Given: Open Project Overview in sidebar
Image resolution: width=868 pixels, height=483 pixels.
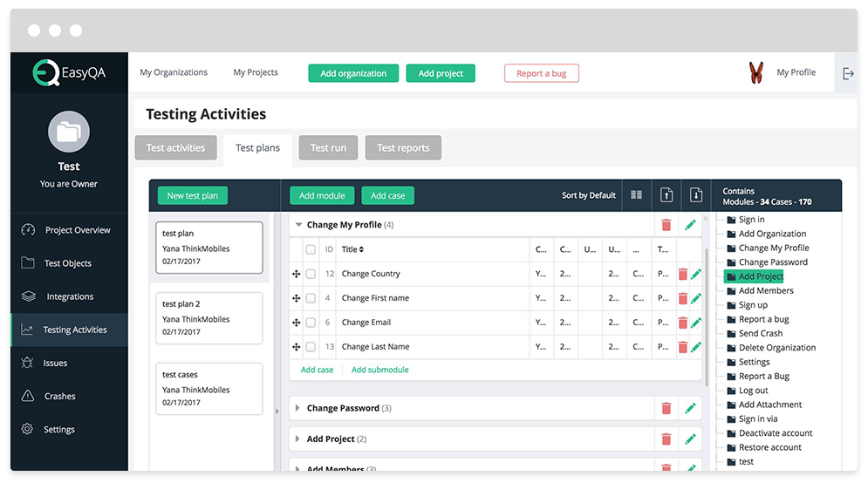Looking at the screenshot, I should coord(69,230).
